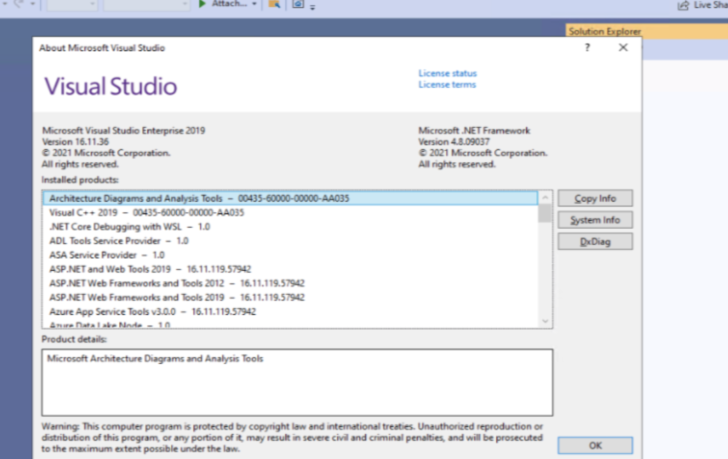
Task: Click the Version 4.8.09037 text
Action: point(454,142)
